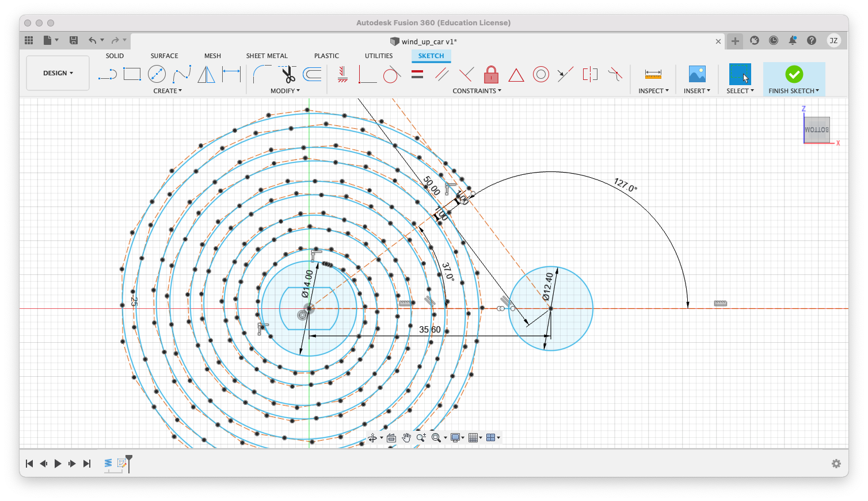The width and height of the screenshot is (868, 501).
Task: Expand the CONSTRAINTS menu
Action: click(477, 91)
